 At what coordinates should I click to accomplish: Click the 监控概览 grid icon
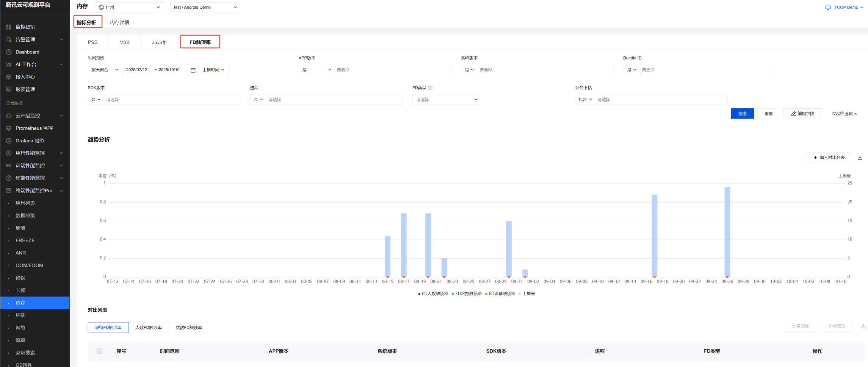pos(9,27)
